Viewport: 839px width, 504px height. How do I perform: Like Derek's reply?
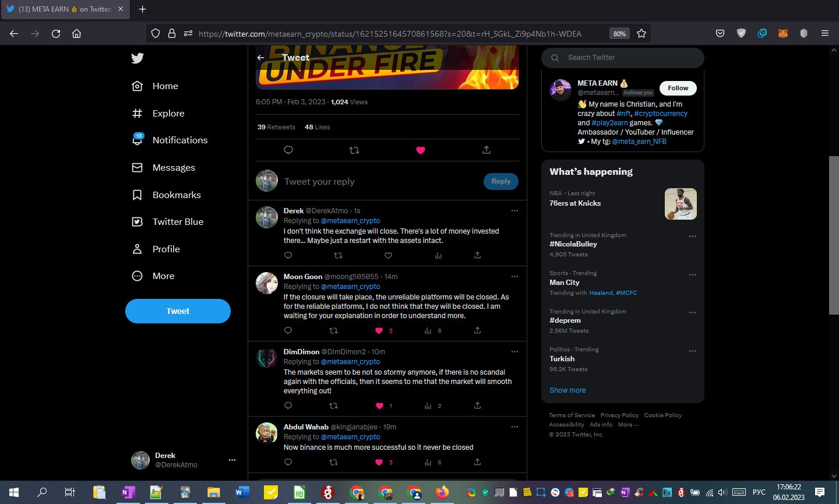pyautogui.click(x=388, y=255)
